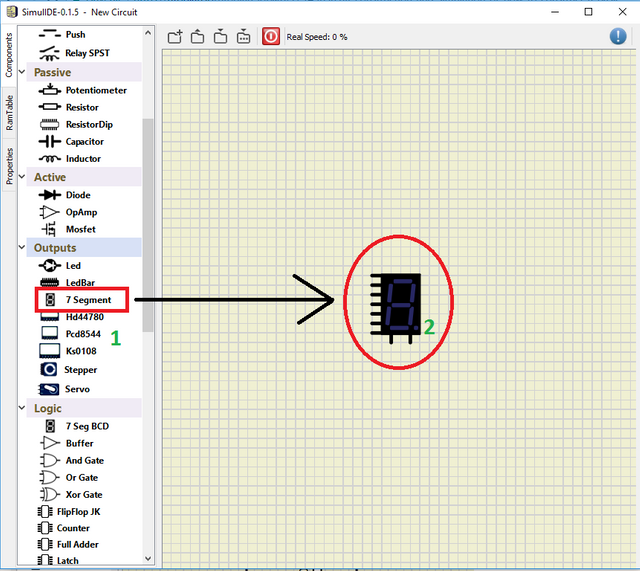Viewport: 640px width, 571px height.
Task: Select the LedBar component icon
Action: (49, 282)
